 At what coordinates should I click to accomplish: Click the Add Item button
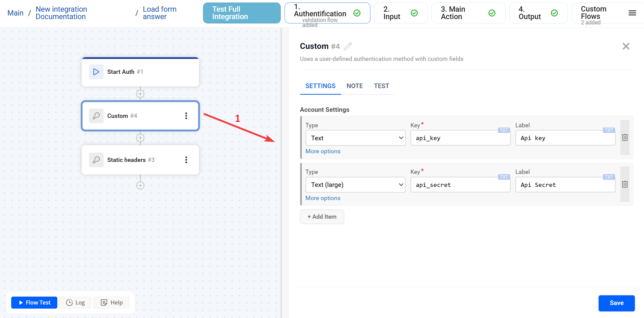pyautogui.click(x=322, y=217)
